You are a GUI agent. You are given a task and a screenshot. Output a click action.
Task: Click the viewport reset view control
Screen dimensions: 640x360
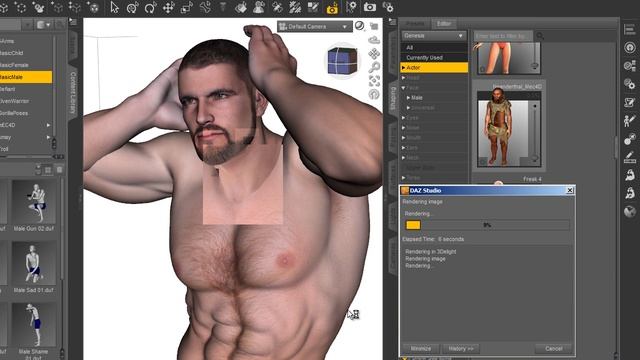point(374,94)
